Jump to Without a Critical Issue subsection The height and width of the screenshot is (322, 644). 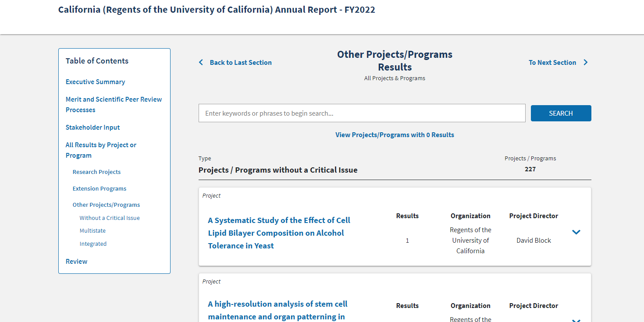[x=110, y=218]
